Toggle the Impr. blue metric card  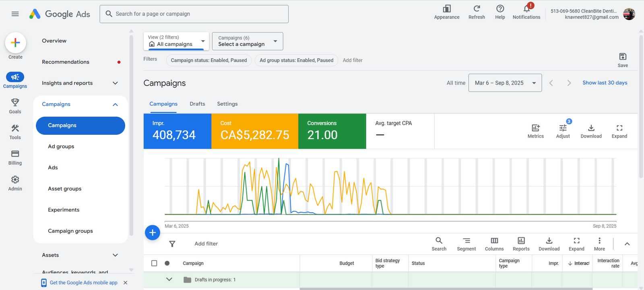tap(177, 131)
